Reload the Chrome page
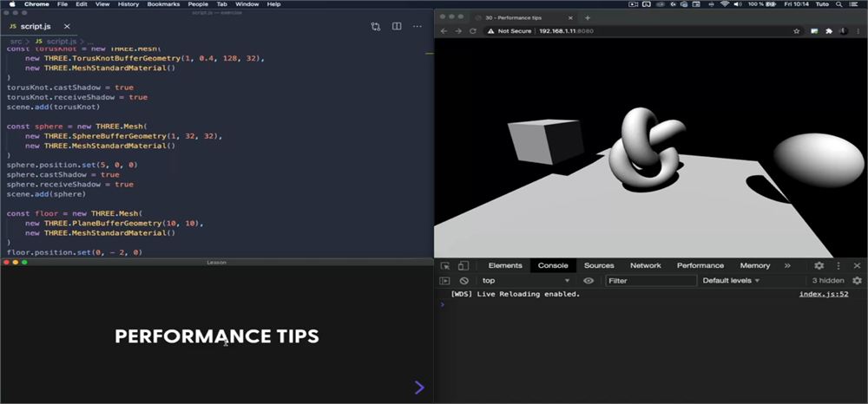The width and height of the screenshot is (868, 404). (x=473, y=31)
